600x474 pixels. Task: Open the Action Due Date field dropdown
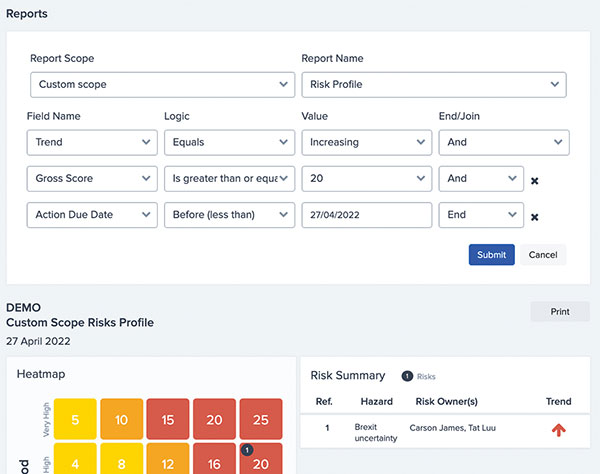point(92,215)
